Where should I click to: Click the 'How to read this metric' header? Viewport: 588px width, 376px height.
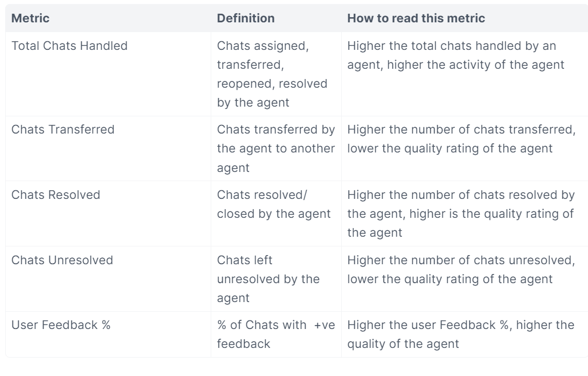coord(416,18)
